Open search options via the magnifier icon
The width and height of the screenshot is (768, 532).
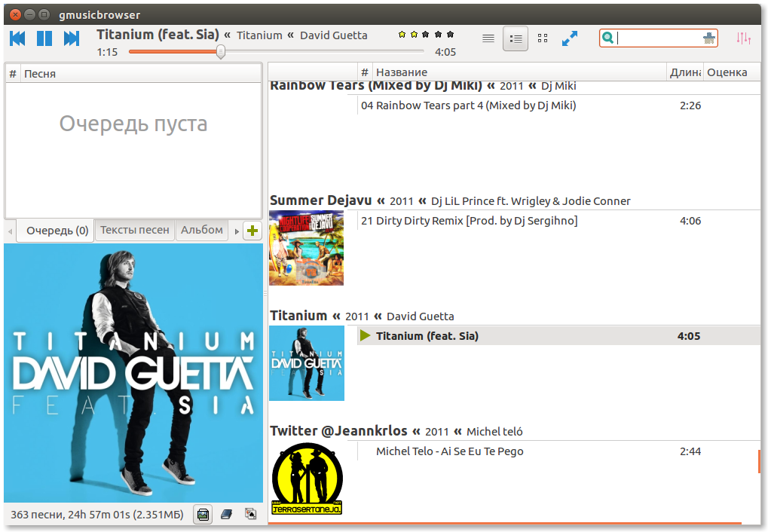click(607, 38)
